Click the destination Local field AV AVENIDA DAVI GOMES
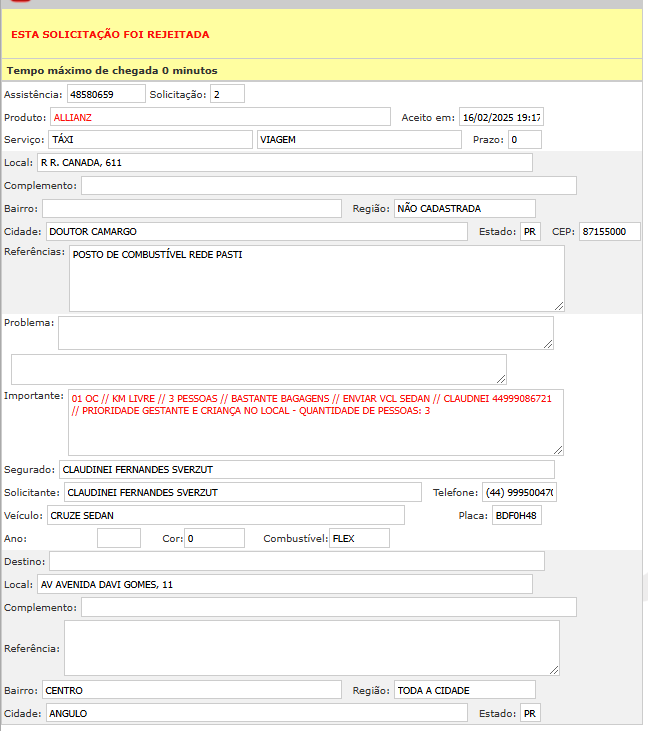Screen dimensions: 648x731 [x=284, y=584]
